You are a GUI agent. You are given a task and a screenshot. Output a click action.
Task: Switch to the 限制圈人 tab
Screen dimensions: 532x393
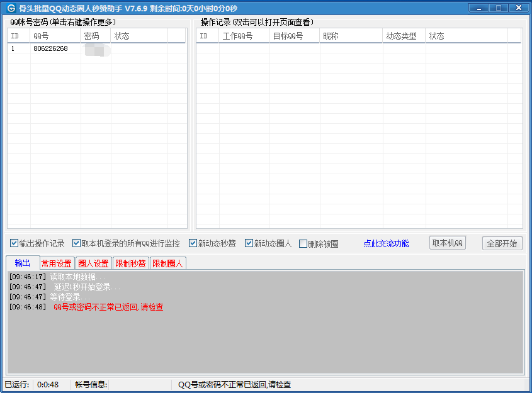click(167, 263)
